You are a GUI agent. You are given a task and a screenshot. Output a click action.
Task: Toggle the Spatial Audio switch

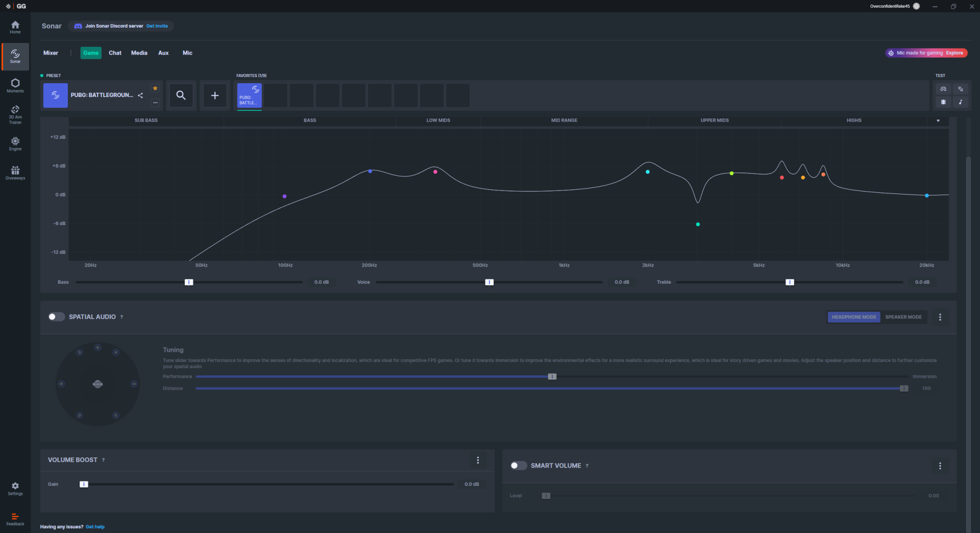coord(56,317)
